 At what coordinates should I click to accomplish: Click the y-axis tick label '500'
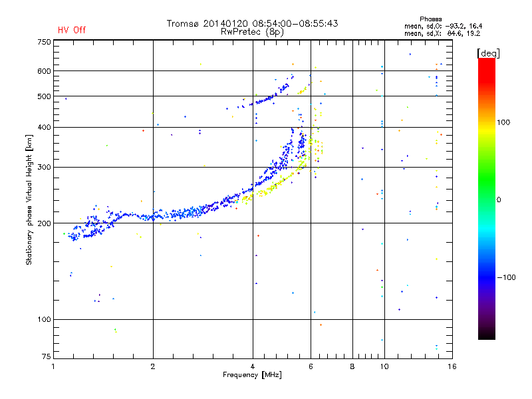click(44, 96)
